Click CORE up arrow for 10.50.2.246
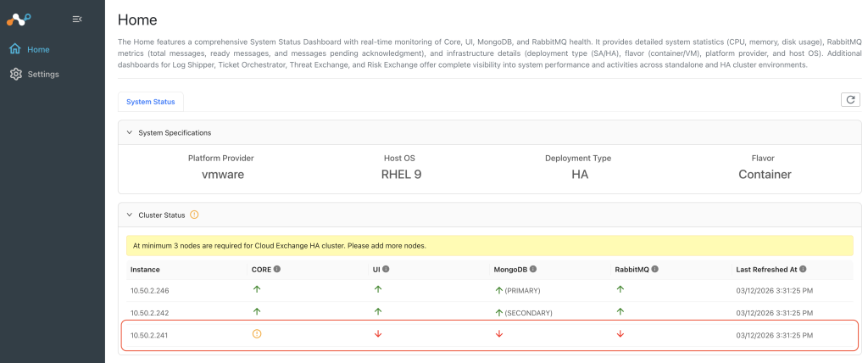Screen dimensions: 868x363 pyautogui.click(x=256, y=289)
